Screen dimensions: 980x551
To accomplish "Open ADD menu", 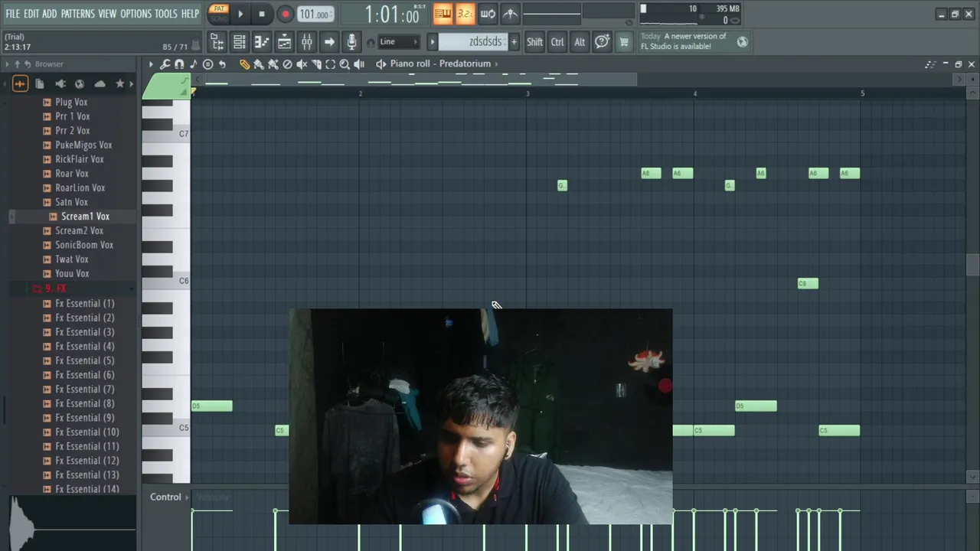I will (50, 14).
